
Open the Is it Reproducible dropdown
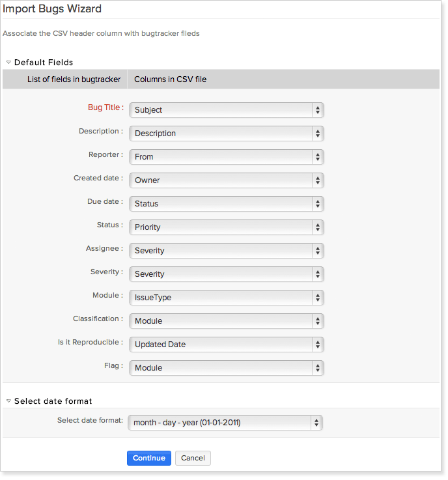pyautogui.click(x=226, y=345)
